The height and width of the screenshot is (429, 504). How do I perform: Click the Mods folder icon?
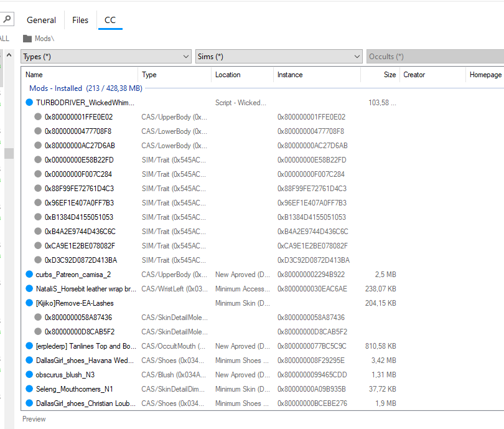(27, 39)
